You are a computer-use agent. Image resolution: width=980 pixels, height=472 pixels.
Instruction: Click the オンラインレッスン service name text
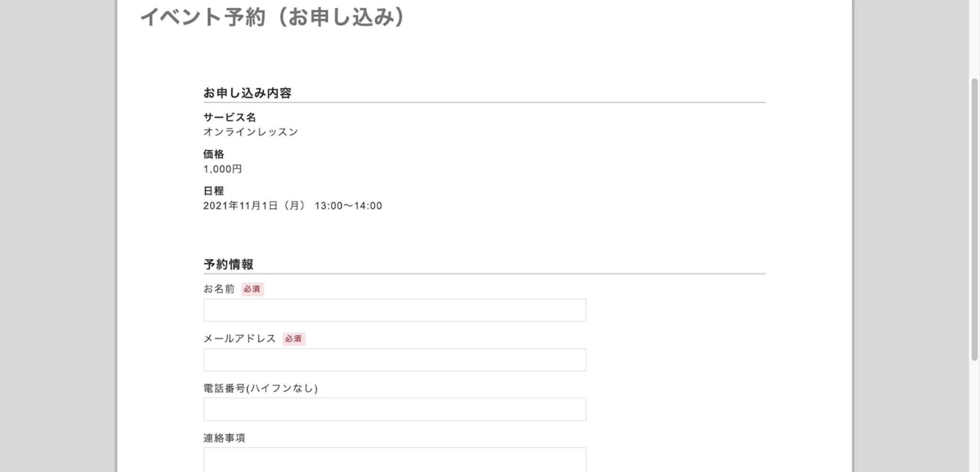click(x=250, y=132)
